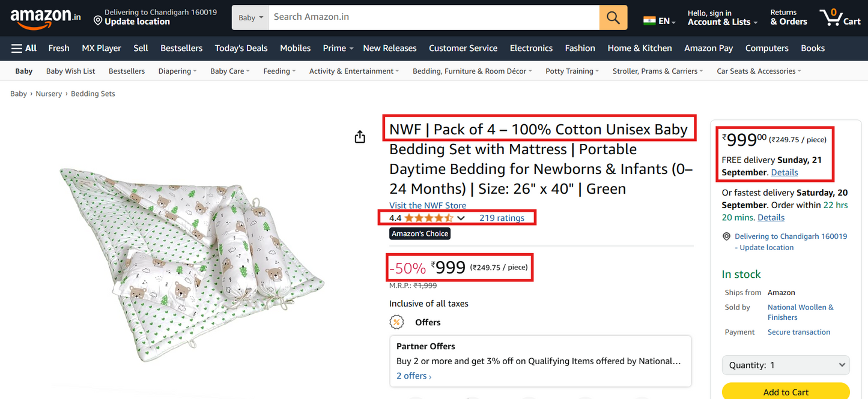Click the Add to Cart button
Viewport: 868px width, 399px height.
pyautogui.click(x=785, y=392)
